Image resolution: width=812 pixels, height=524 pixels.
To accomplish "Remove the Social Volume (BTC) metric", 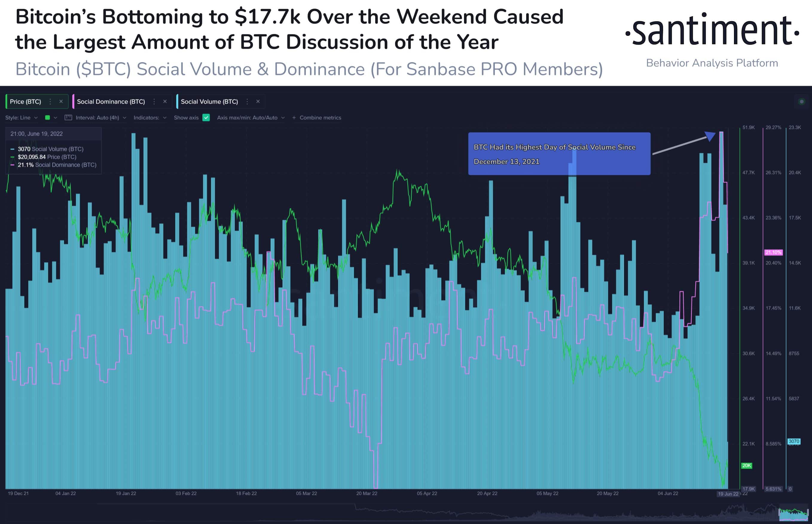I will 258,101.
